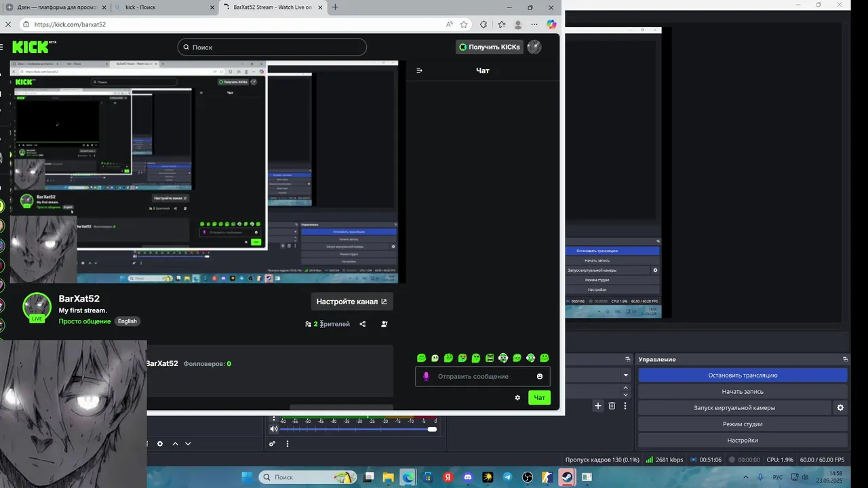Click the purple microphone icon in chat input
868x488 pixels.
pyautogui.click(x=426, y=376)
